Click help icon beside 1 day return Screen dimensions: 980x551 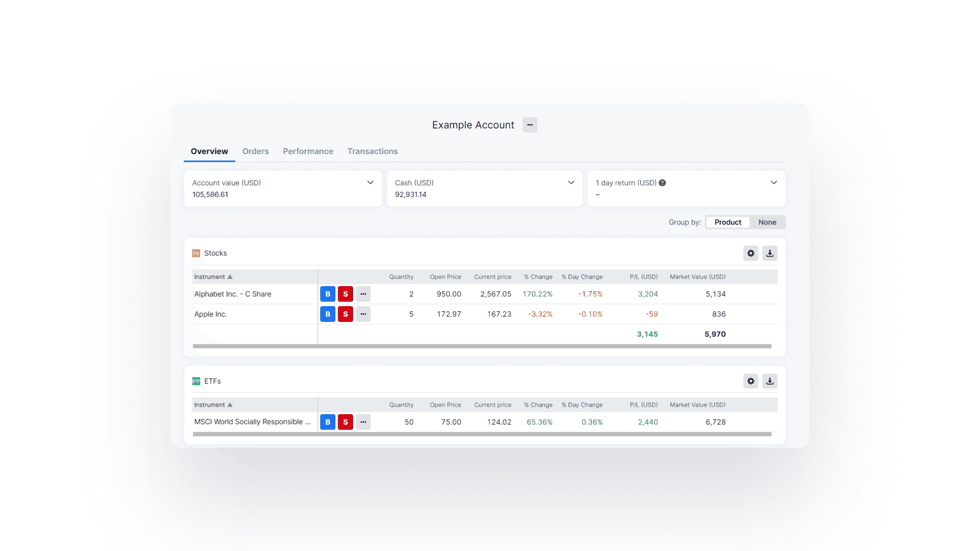662,183
